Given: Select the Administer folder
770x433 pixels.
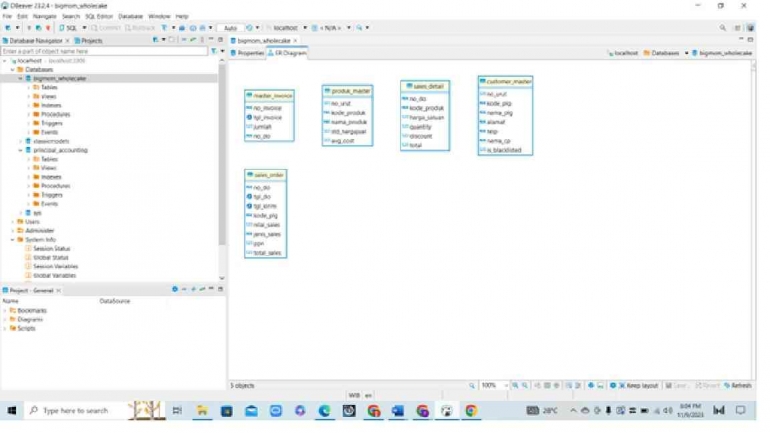Looking at the screenshot, I should pyautogui.click(x=39, y=231).
